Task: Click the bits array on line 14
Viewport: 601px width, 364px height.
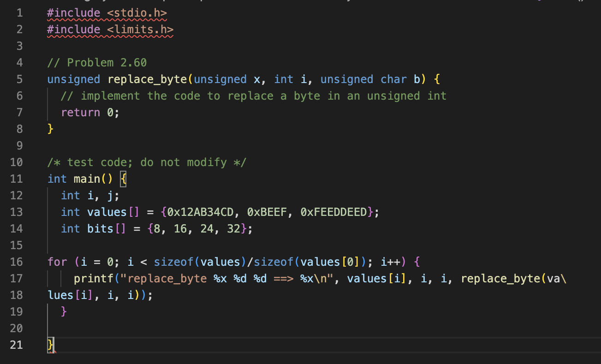Action: click(100, 228)
